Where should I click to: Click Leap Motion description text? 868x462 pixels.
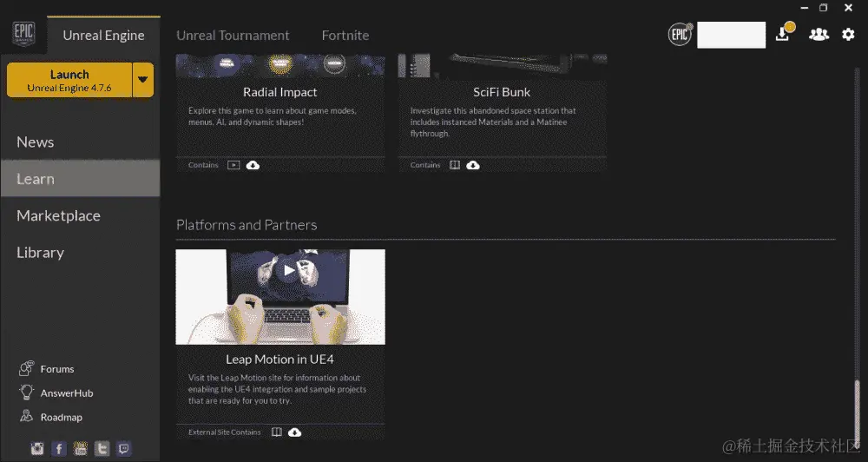click(x=278, y=389)
